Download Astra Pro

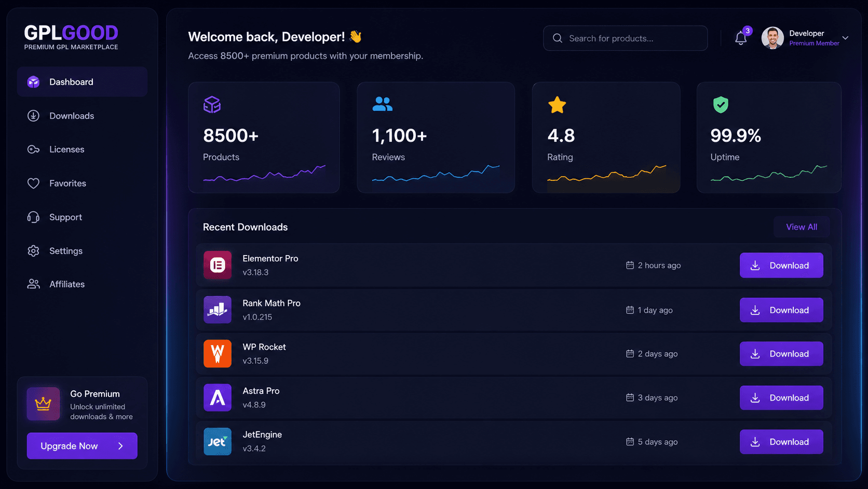click(781, 398)
